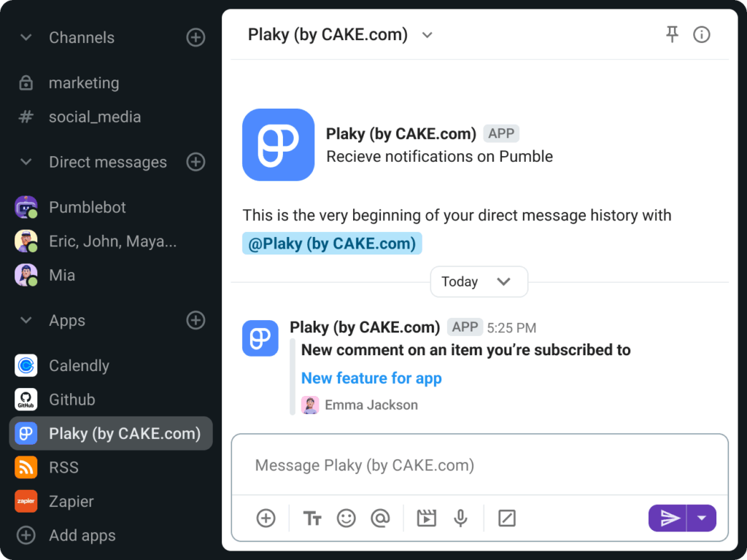Viewport: 747px width, 560px height.
Task: Open conversation details info icon
Action: point(702,34)
